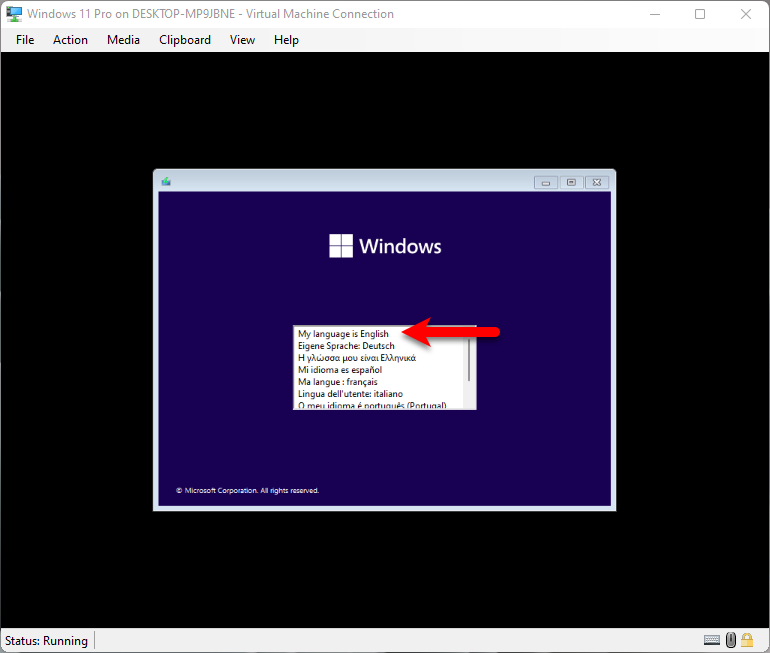Close the Virtual Machine Connection window
Screen dimensions: 770x653
(x=745, y=14)
